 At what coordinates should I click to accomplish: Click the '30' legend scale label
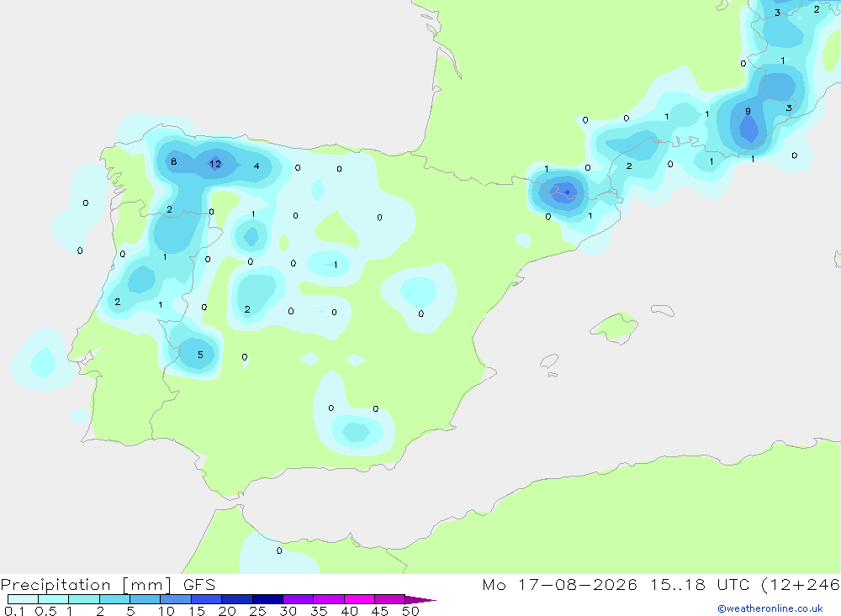coord(288,611)
